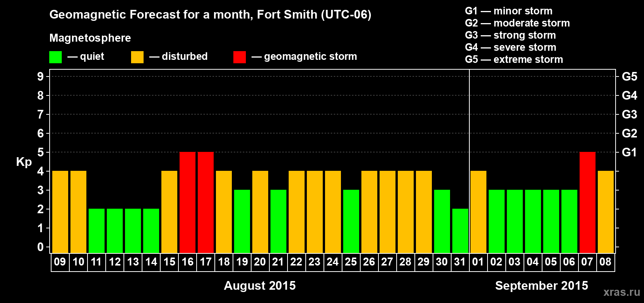Click the green bar for September 03
The image size is (644, 303).
515,221
